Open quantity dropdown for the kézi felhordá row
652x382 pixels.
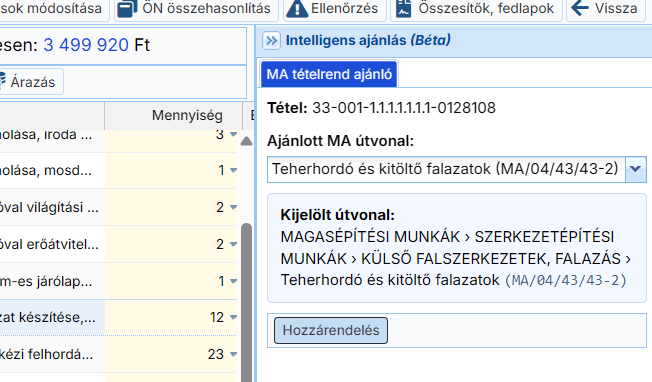tap(233, 355)
